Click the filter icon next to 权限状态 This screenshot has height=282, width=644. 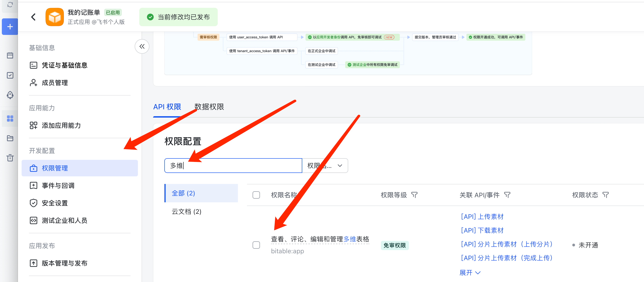coord(605,195)
